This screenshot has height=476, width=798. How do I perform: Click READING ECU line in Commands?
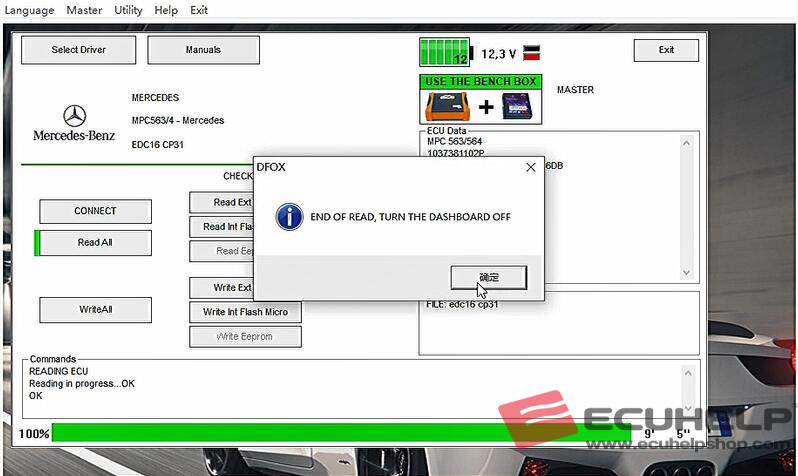click(x=59, y=371)
